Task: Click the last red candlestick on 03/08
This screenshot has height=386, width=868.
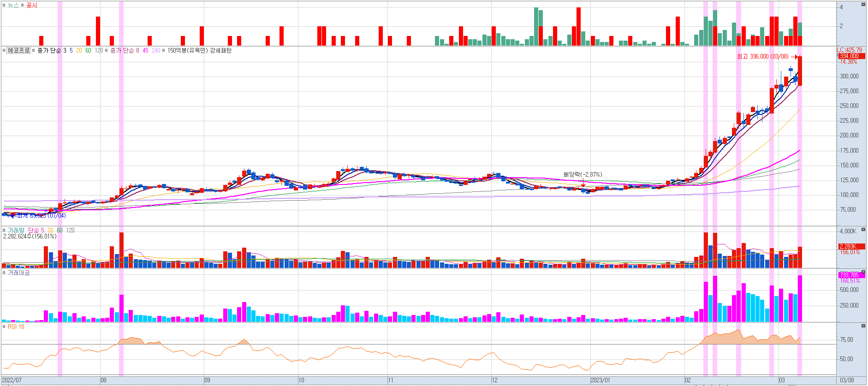Action: tap(800, 71)
